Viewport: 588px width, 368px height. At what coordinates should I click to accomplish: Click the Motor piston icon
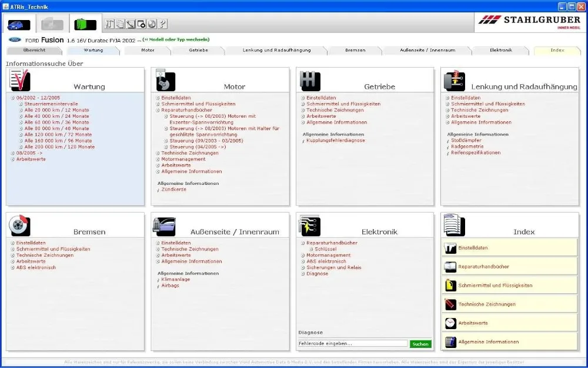coord(165,80)
